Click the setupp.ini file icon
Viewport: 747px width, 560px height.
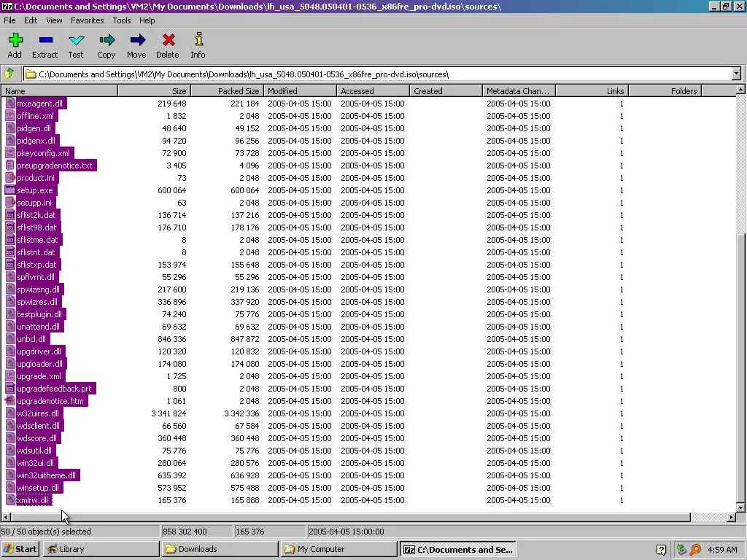(10, 203)
